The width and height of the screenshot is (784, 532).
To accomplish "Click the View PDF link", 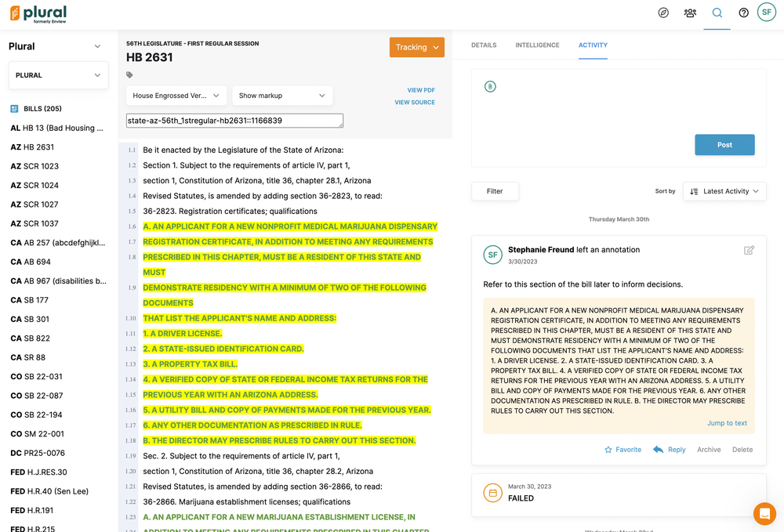I will click(x=421, y=90).
